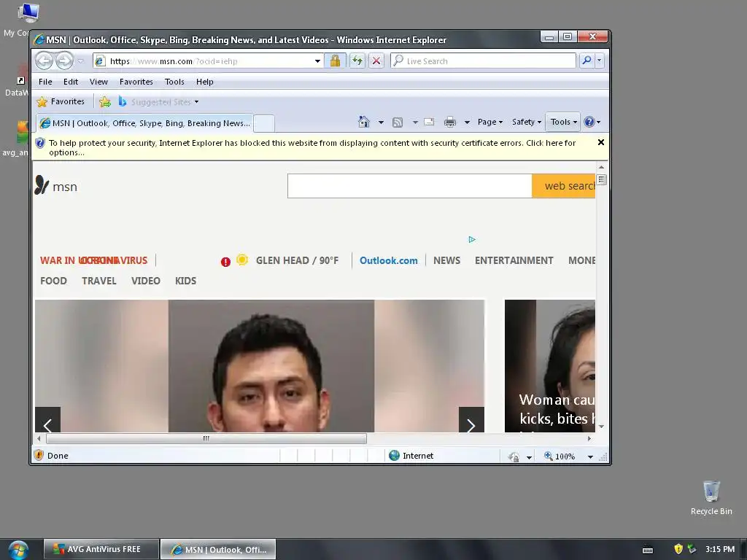Image resolution: width=747 pixels, height=560 pixels.
Task: Expand the feeds dropdown arrow
Action: coord(415,122)
